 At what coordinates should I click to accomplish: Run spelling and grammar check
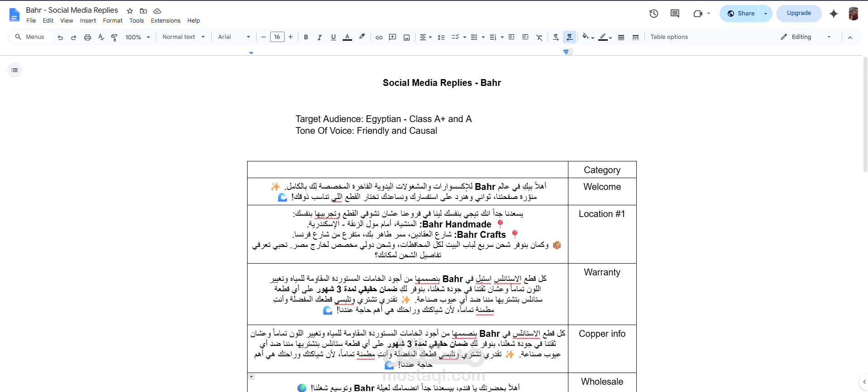pos(101,37)
